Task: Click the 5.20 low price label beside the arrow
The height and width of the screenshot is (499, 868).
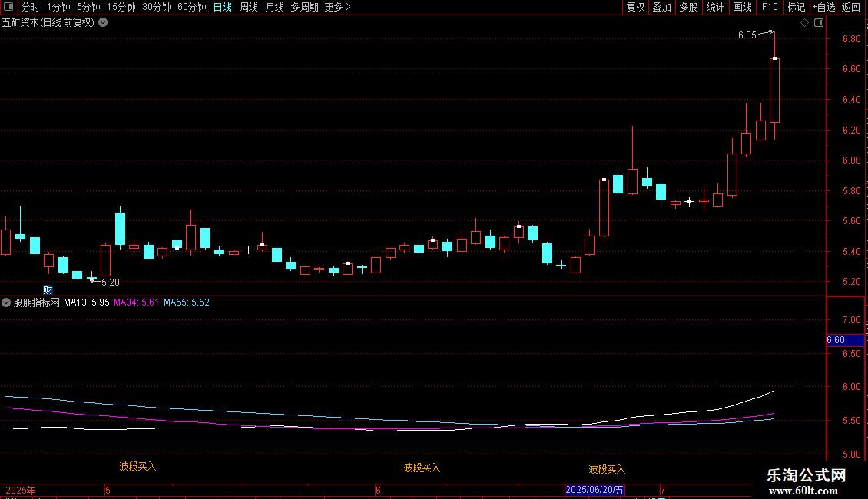Action: [111, 283]
